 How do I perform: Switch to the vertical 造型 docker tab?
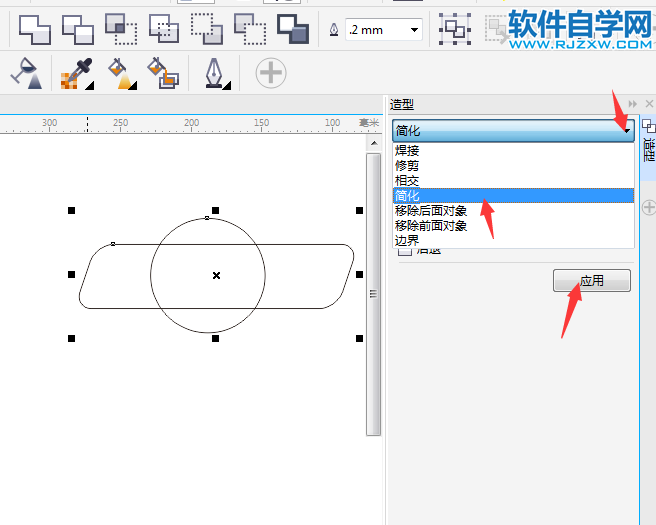647,150
